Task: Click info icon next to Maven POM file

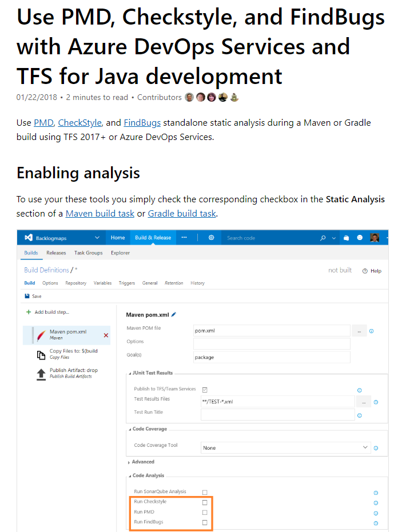Action: (x=372, y=331)
